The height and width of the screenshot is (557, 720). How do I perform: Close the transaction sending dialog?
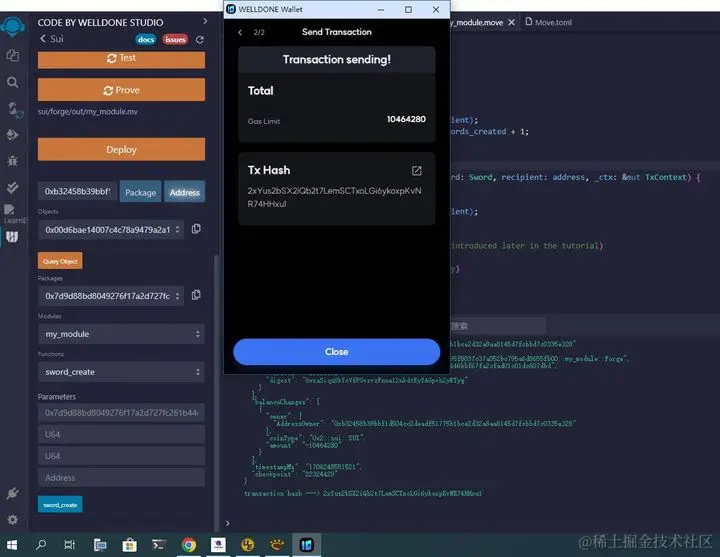(x=337, y=352)
